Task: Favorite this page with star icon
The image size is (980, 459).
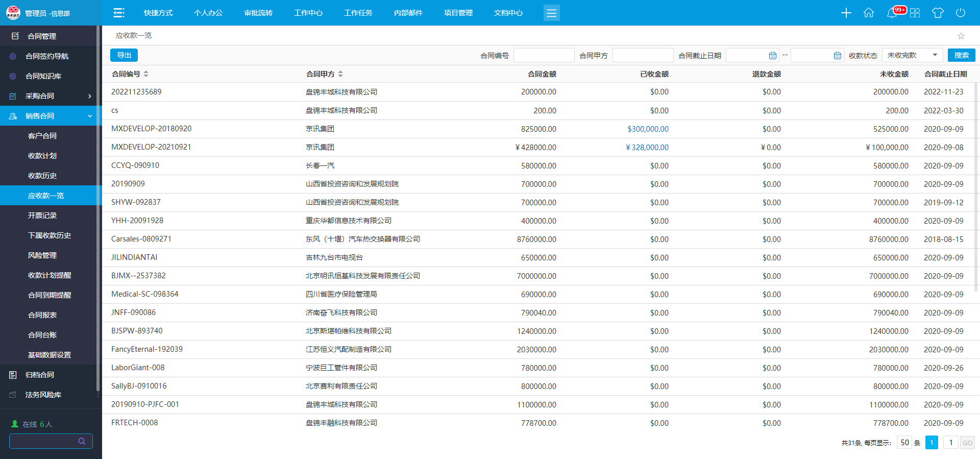Action: (961, 36)
